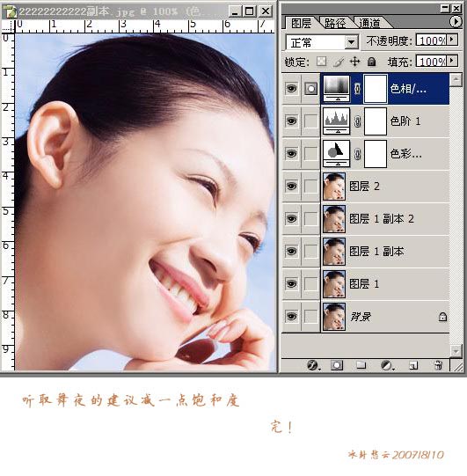Click the lock position move icon
The image size is (467, 476).
click(354, 62)
